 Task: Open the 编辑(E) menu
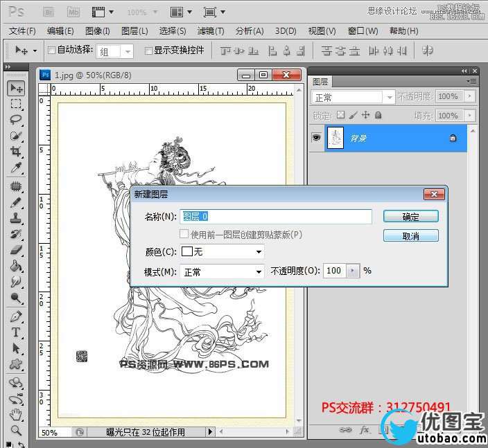click(60, 31)
